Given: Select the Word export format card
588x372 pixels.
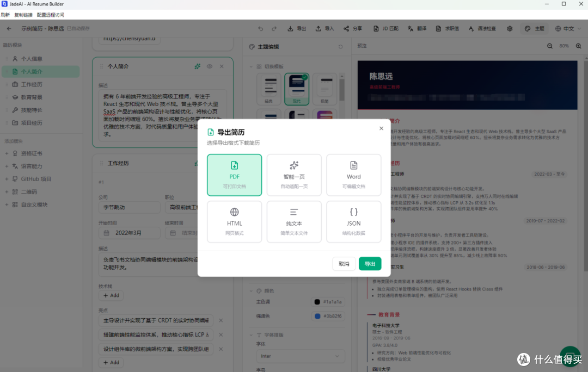Looking at the screenshot, I should pyautogui.click(x=354, y=175).
